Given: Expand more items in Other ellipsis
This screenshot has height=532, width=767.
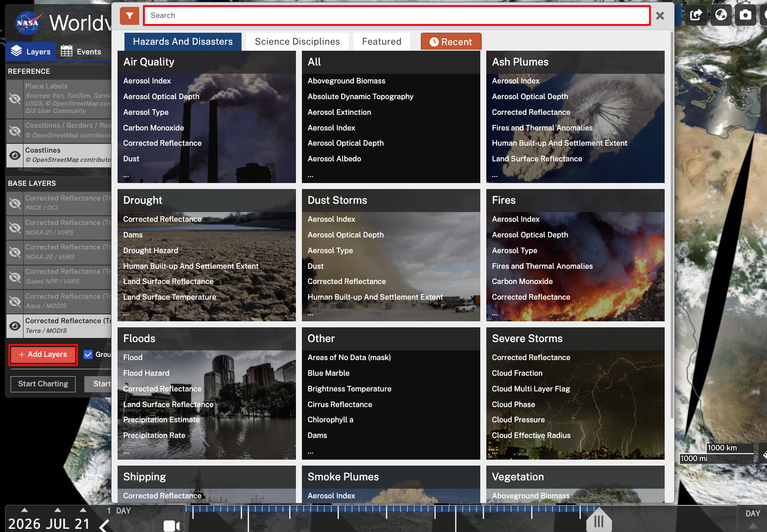Looking at the screenshot, I should [x=311, y=452].
